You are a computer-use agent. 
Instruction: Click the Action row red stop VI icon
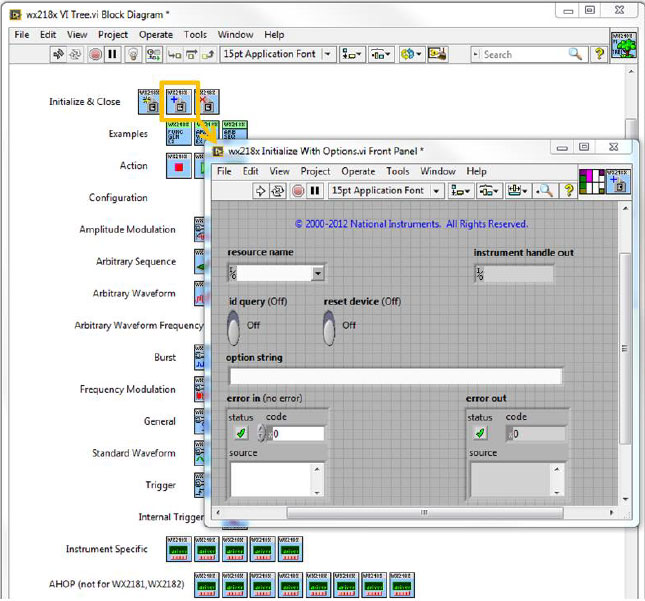click(179, 166)
